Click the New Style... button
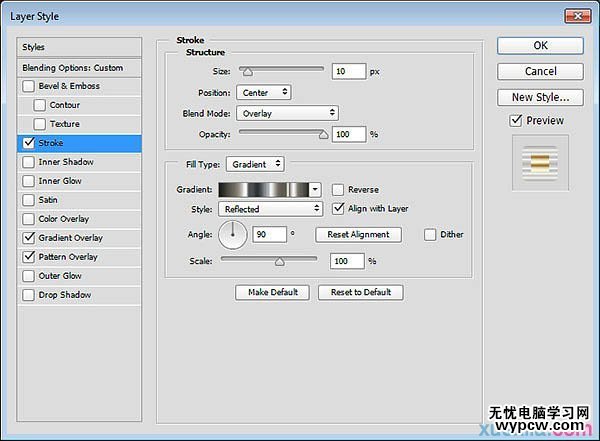 tap(540, 97)
